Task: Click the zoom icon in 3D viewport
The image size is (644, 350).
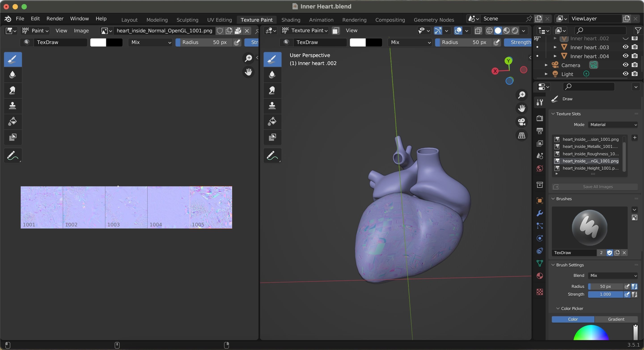Action: [x=521, y=95]
